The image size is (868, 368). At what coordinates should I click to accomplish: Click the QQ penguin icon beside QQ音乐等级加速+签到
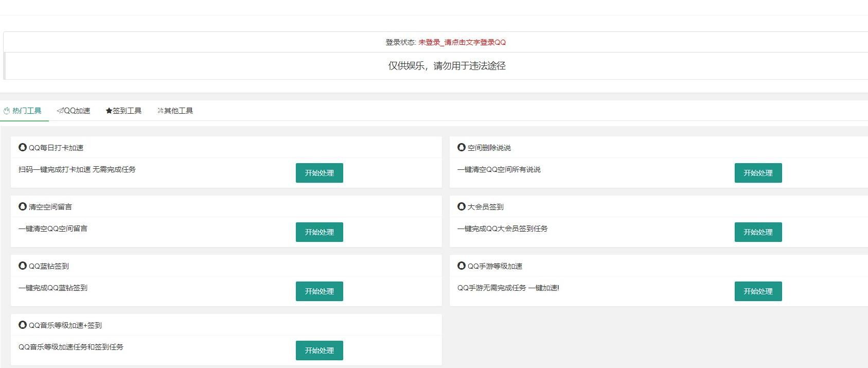(x=23, y=325)
